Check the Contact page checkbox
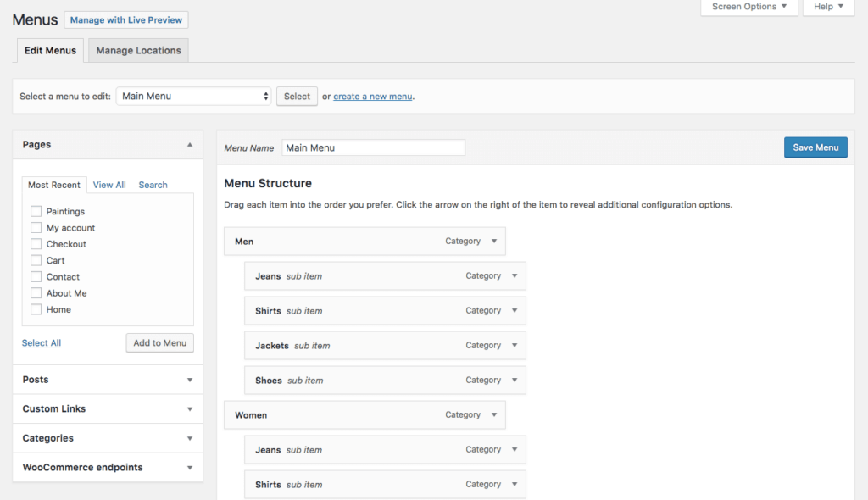Screen dimensions: 868x500 [35, 276]
